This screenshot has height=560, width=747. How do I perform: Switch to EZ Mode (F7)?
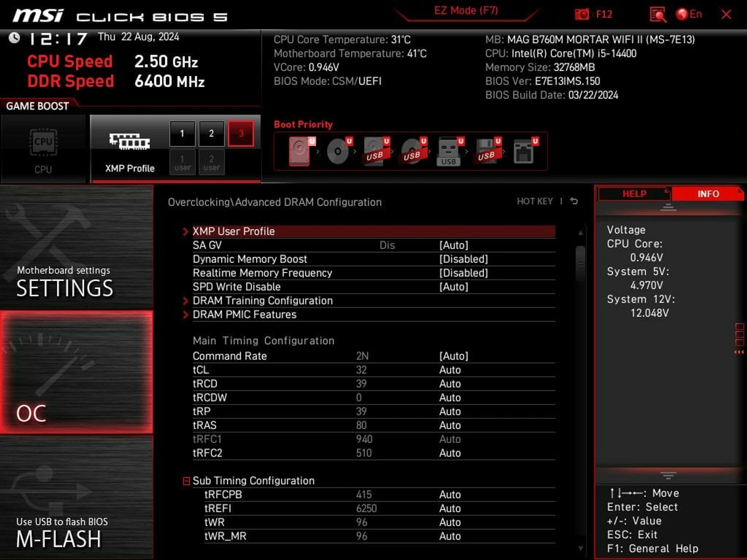pyautogui.click(x=466, y=10)
